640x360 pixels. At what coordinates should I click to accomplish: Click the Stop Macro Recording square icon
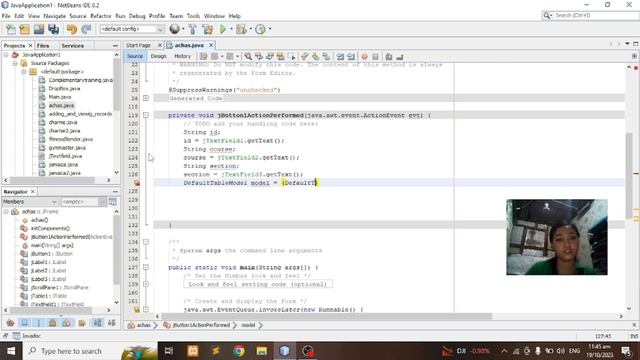pos(376,56)
